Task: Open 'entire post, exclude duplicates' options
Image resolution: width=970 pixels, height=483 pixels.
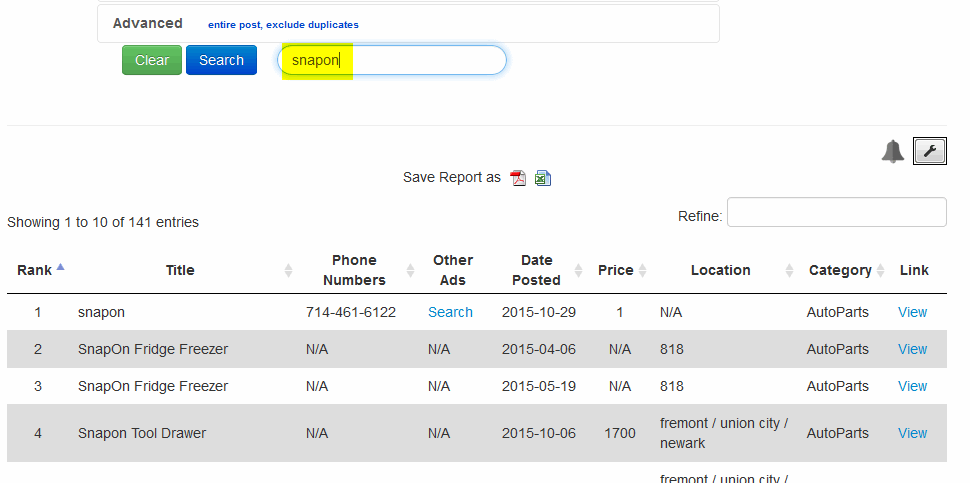Action: [283, 25]
